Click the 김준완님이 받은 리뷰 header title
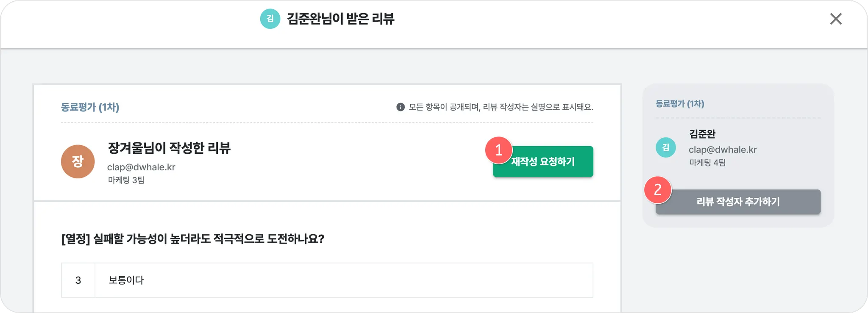 click(340, 19)
